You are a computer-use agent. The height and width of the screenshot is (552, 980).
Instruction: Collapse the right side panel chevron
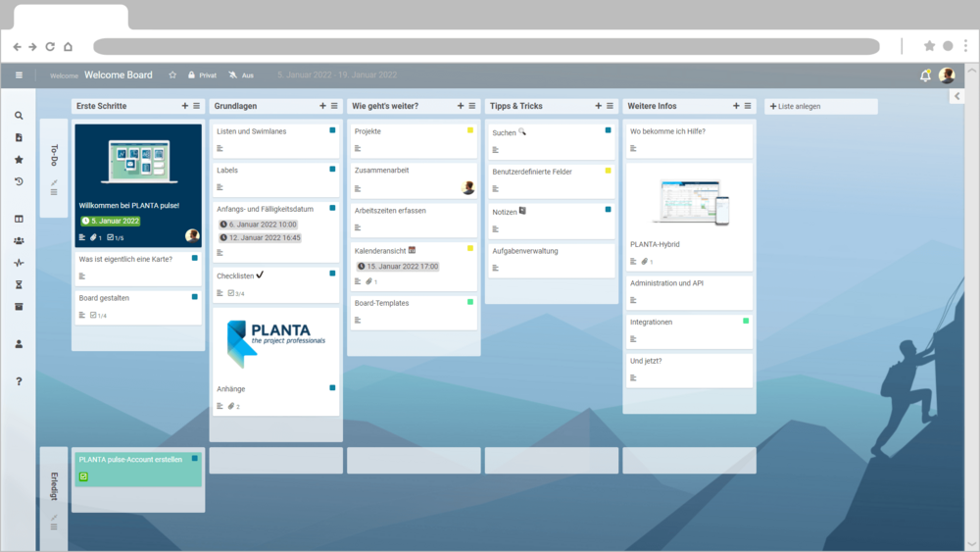pyautogui.click(x=956, y=97)
